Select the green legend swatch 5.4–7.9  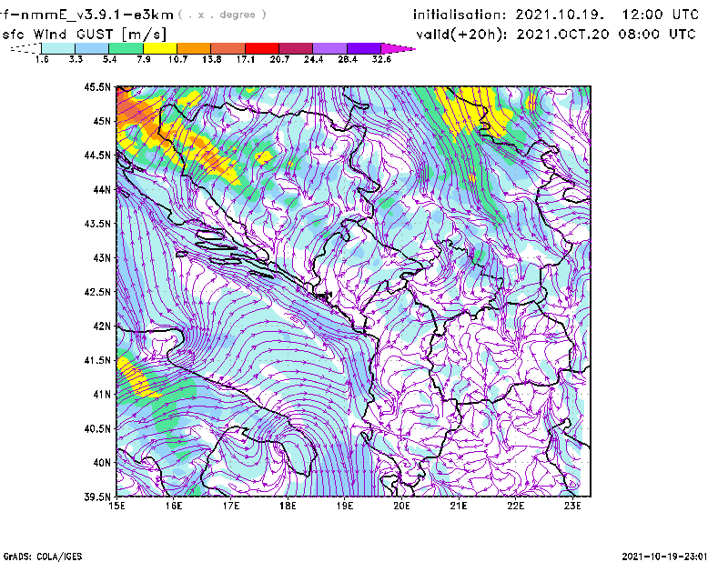126,48
